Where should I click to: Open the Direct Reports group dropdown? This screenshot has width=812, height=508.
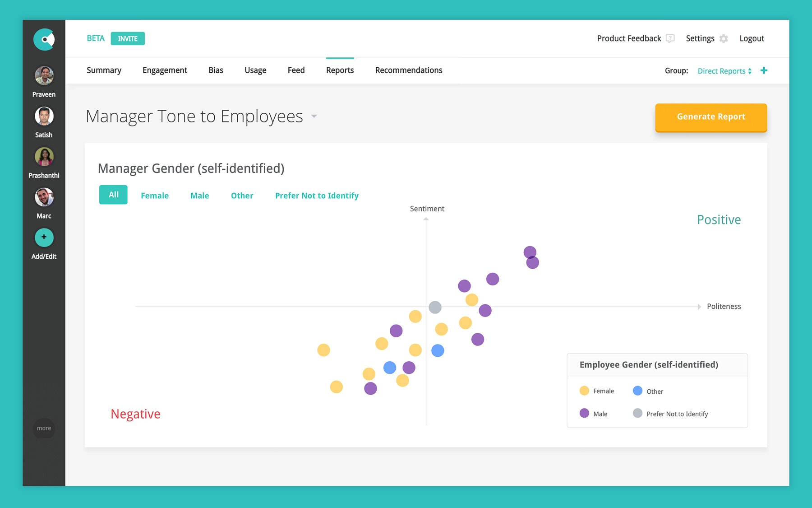(724, 71)
